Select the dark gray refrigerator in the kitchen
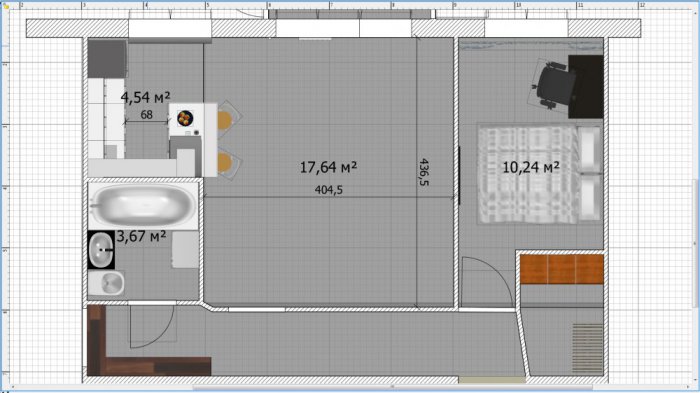The image size is (700, 393). click(x=107, y=59)
